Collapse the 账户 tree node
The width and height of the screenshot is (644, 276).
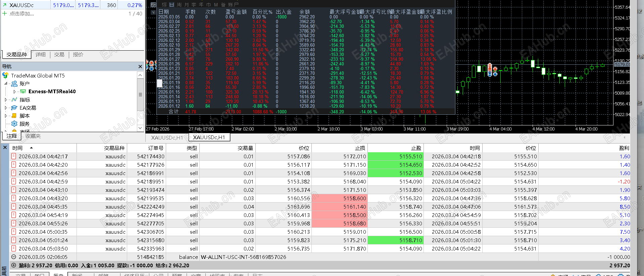click(x=6, y=84)
